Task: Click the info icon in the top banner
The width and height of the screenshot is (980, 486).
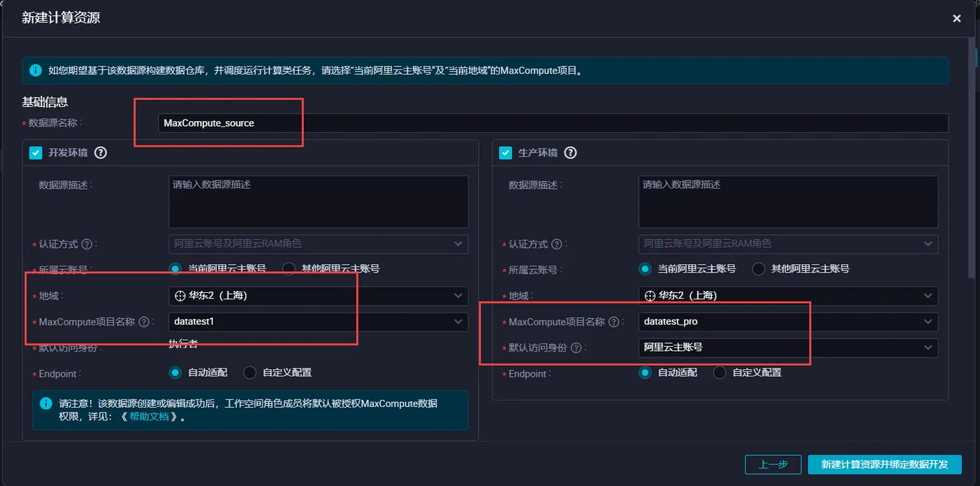Action: (35, 71)
